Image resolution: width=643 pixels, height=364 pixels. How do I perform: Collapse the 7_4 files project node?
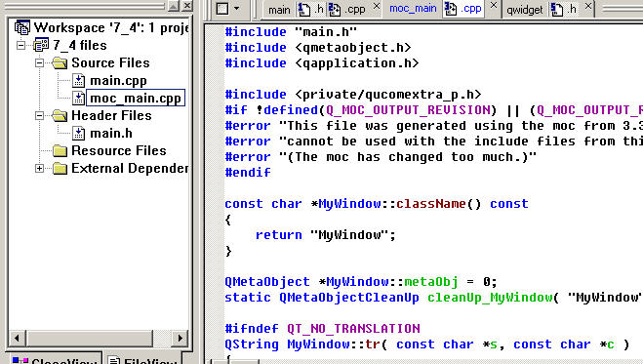point(20,45)
